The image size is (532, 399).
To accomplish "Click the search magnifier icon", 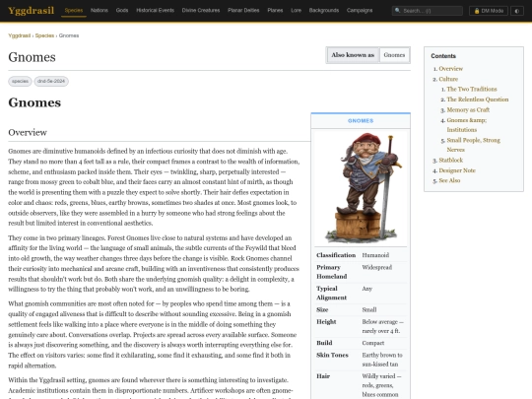I will [398, 11].
